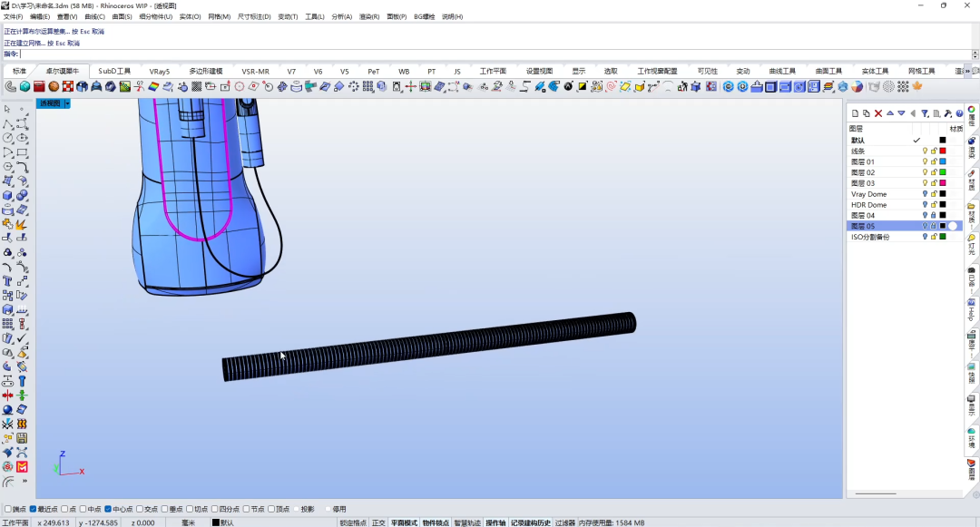The height and width of the screenshot is (527, 980).
Task: Move layer down with the down-triangle icon
Action: coord(901,113)
